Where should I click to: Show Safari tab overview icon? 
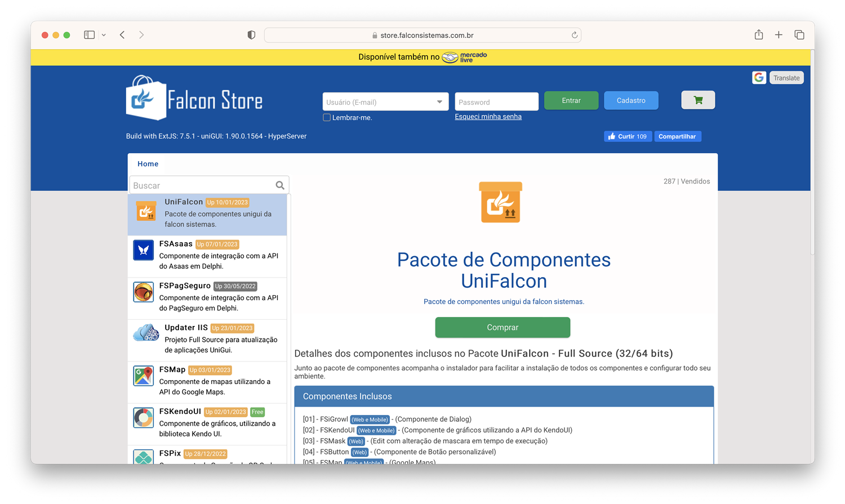coord(799,35)
